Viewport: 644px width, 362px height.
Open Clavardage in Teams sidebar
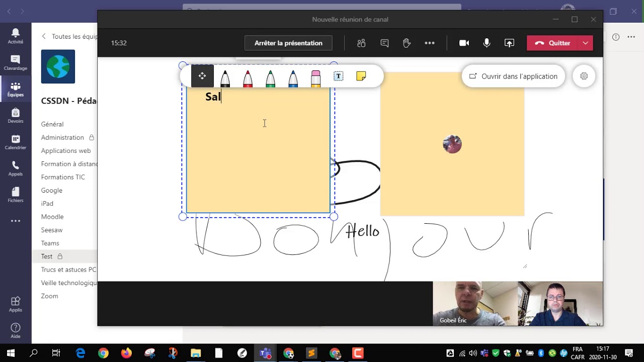tap(16, 62)
